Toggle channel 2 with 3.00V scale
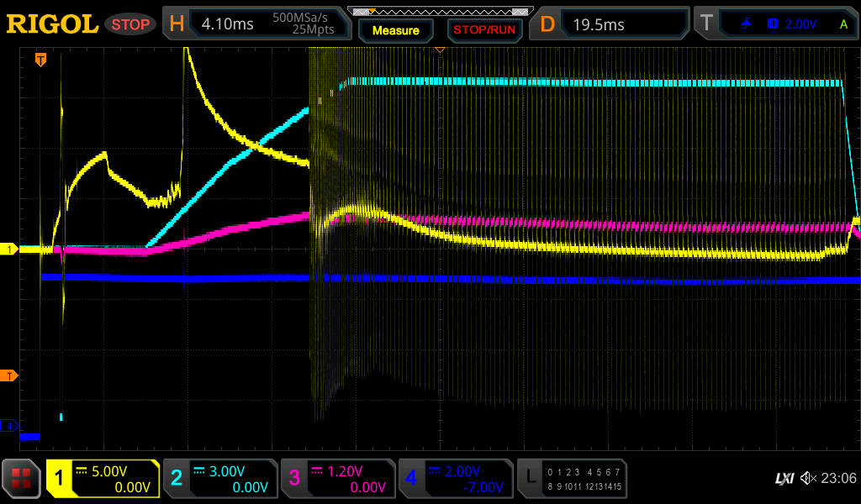Viewport: 861px width, 504px height. click(220, 479)
